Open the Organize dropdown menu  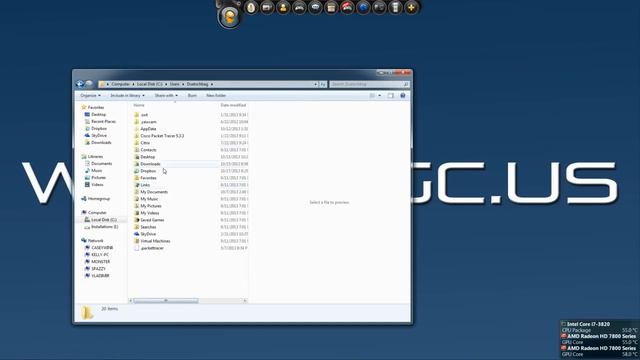click(90, 96)
